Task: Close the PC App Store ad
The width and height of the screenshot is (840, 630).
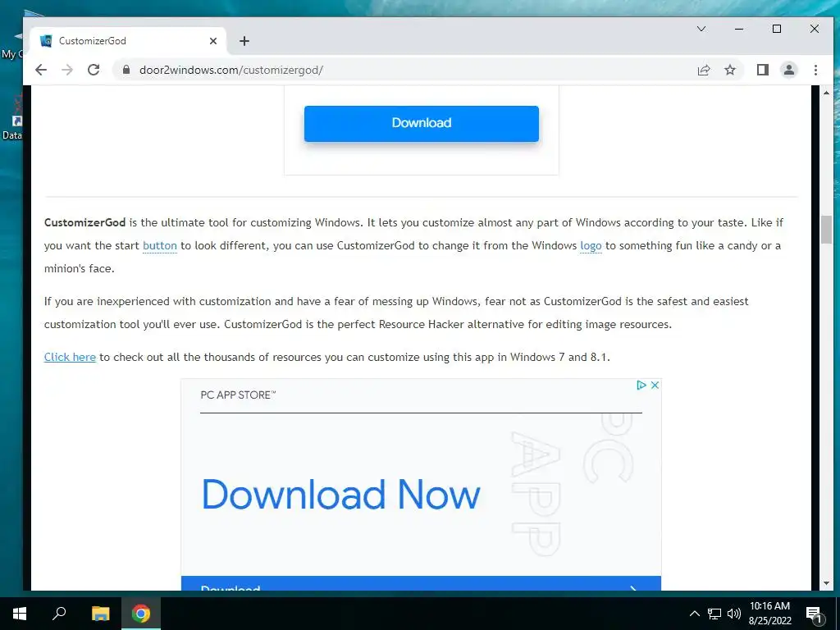Action: pos(655,385)
